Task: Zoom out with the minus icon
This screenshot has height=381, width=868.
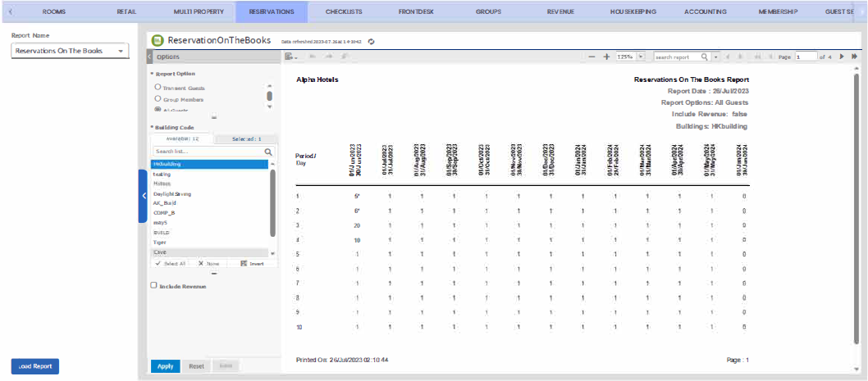Action: (592, 57)
